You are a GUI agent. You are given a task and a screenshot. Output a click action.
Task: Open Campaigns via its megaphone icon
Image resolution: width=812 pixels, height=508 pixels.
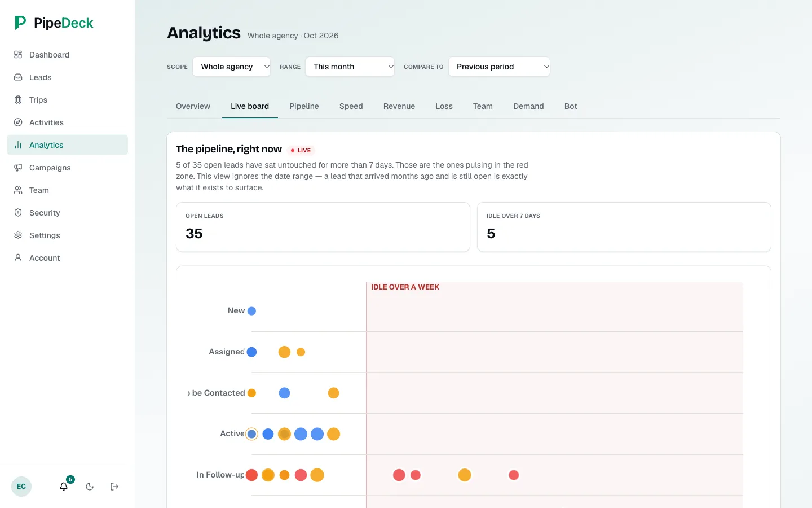(18, 168)
